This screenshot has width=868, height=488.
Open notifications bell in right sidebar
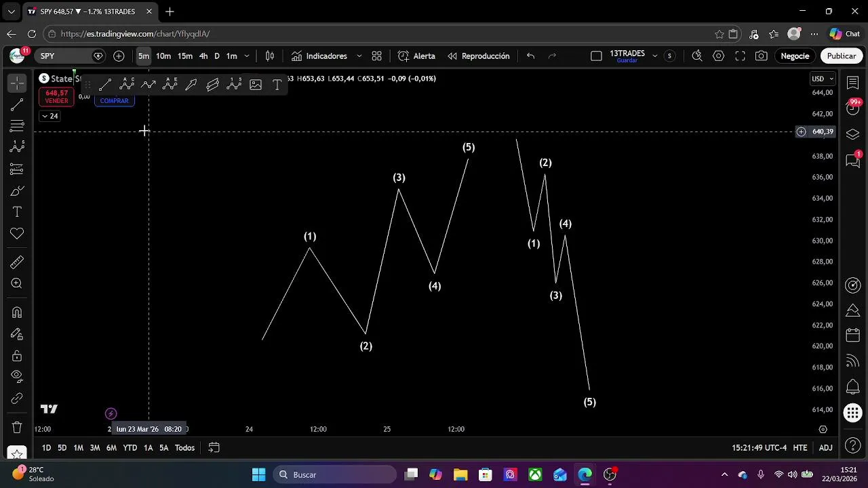(x=853, y=387)
